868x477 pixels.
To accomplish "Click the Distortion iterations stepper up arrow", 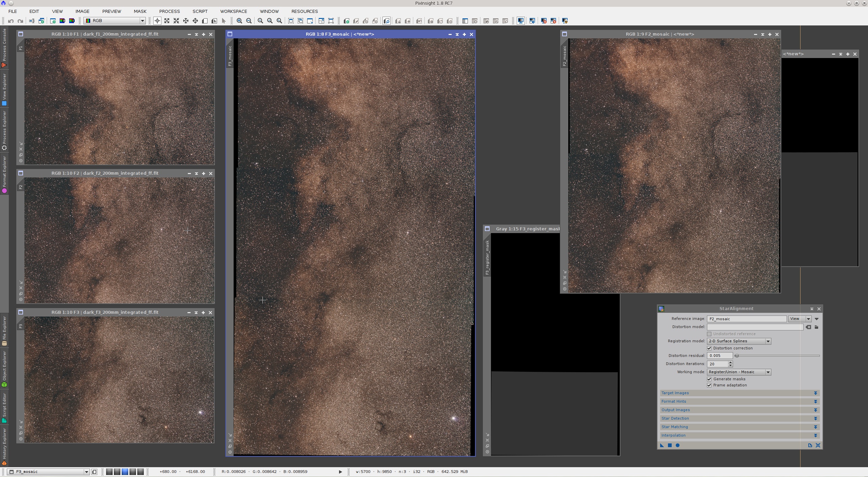I will 730,362.
